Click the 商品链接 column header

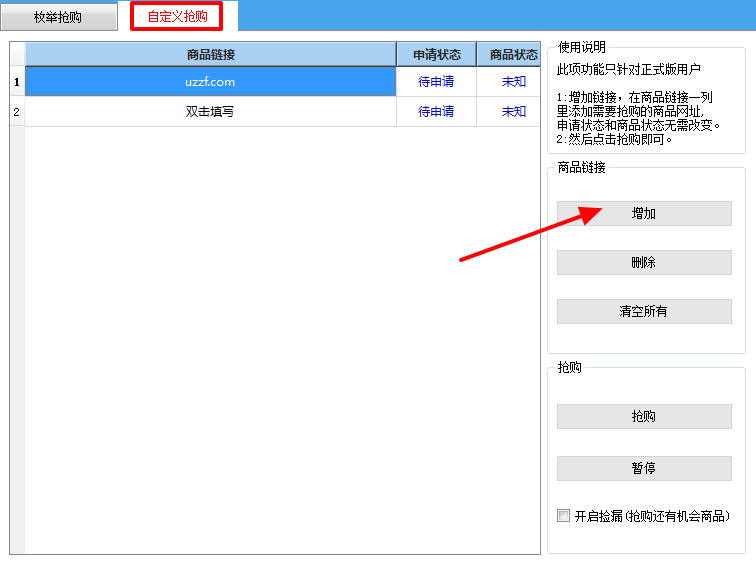point(210,54)
